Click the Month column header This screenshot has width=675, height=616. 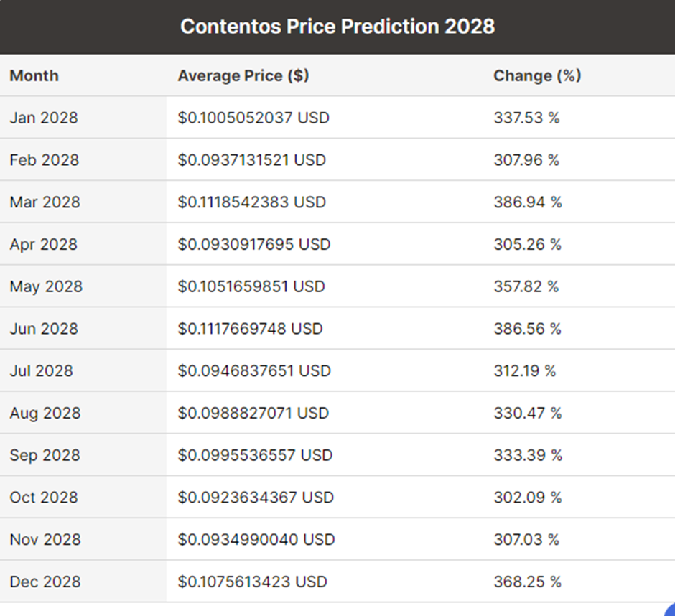[x=34, y=76]
